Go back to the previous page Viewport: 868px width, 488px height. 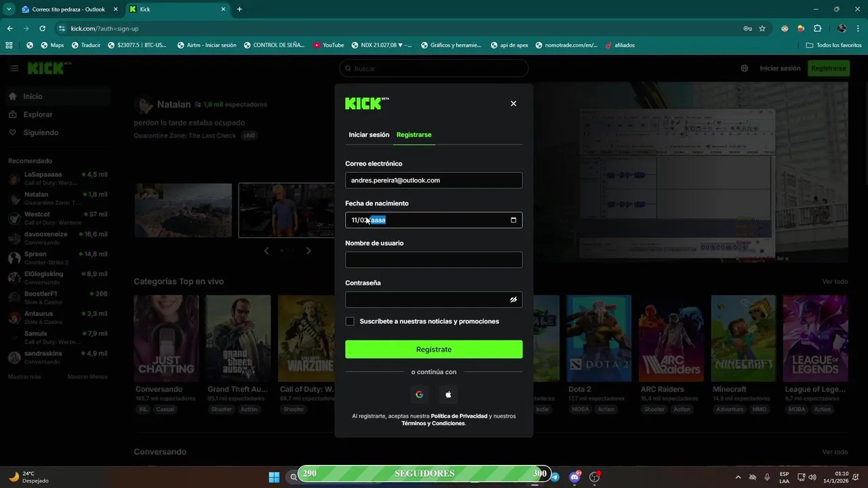coord(9,28)
